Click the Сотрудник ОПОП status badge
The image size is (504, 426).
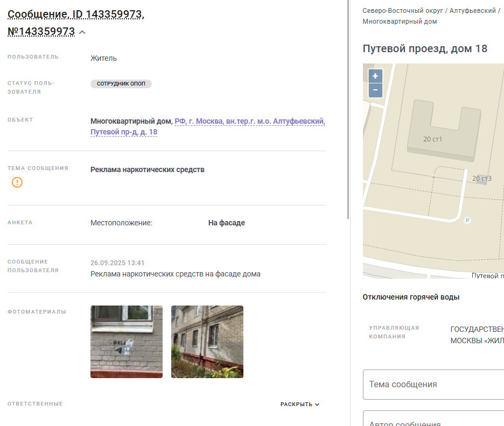click(121, 84)
